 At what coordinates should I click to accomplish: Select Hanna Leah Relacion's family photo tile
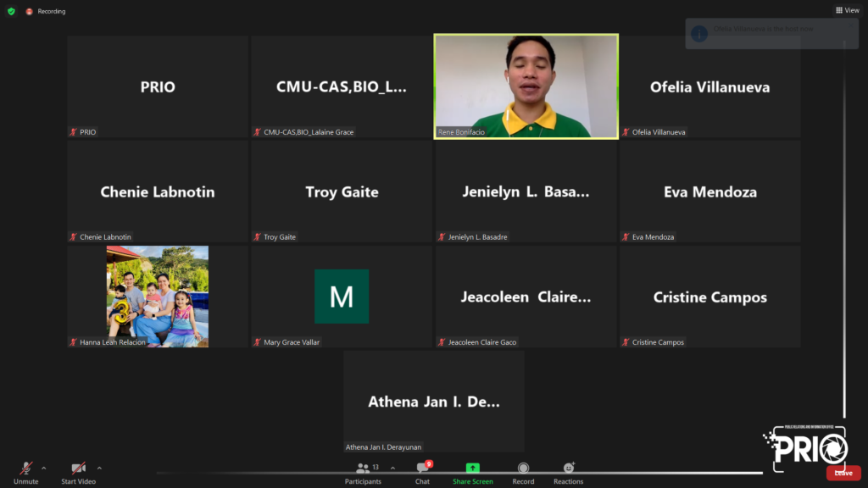[x=158, y=296]
